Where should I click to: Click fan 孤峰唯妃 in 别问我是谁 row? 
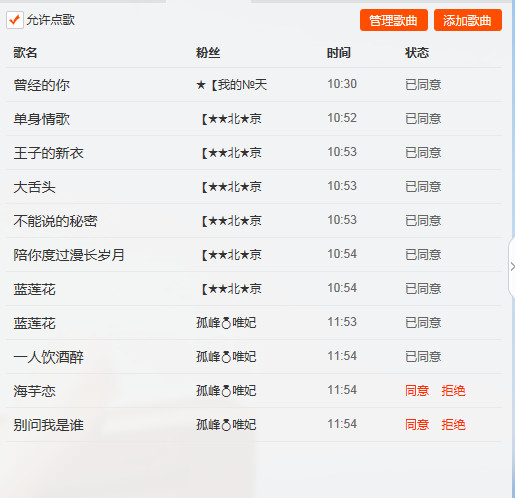tap(226, 425)
